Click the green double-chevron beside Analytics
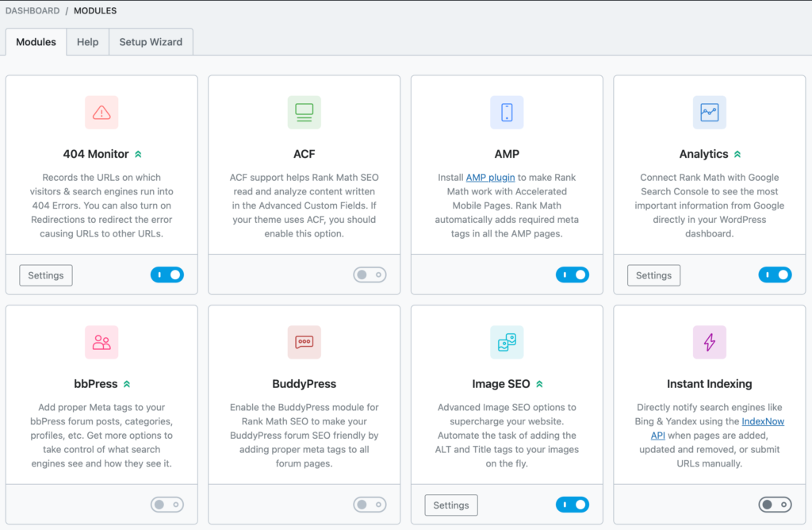 (737, 154)
